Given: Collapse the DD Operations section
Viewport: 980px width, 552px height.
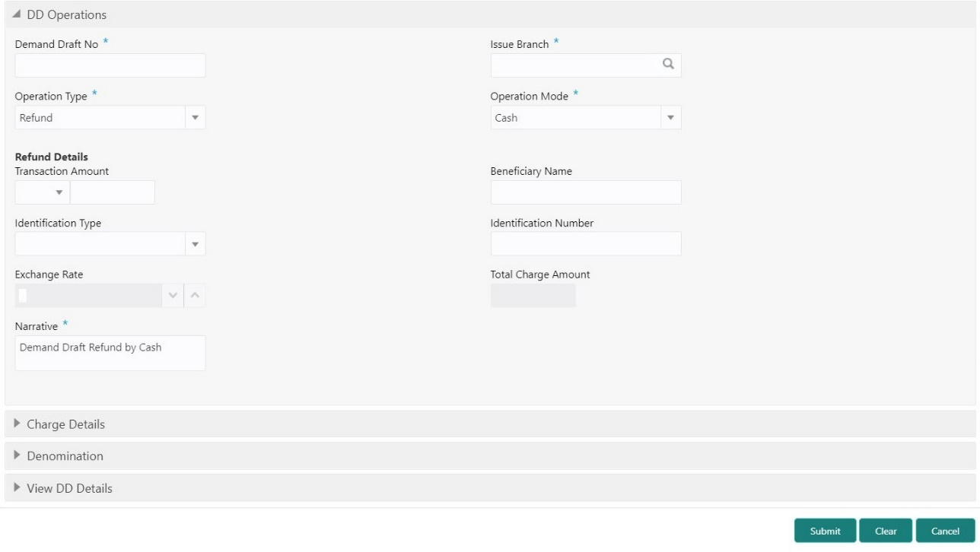Looking at the screenshot, I should [17, 15].
